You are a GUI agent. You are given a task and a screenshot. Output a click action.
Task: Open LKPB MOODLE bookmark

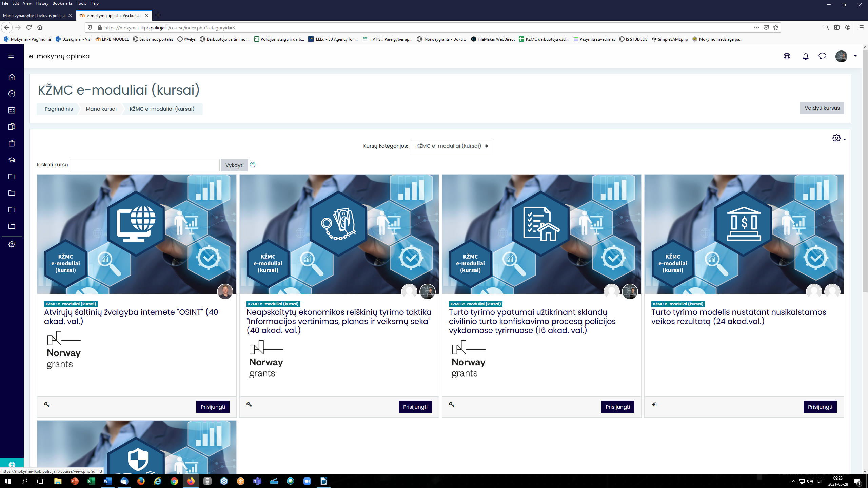point(112,39)
